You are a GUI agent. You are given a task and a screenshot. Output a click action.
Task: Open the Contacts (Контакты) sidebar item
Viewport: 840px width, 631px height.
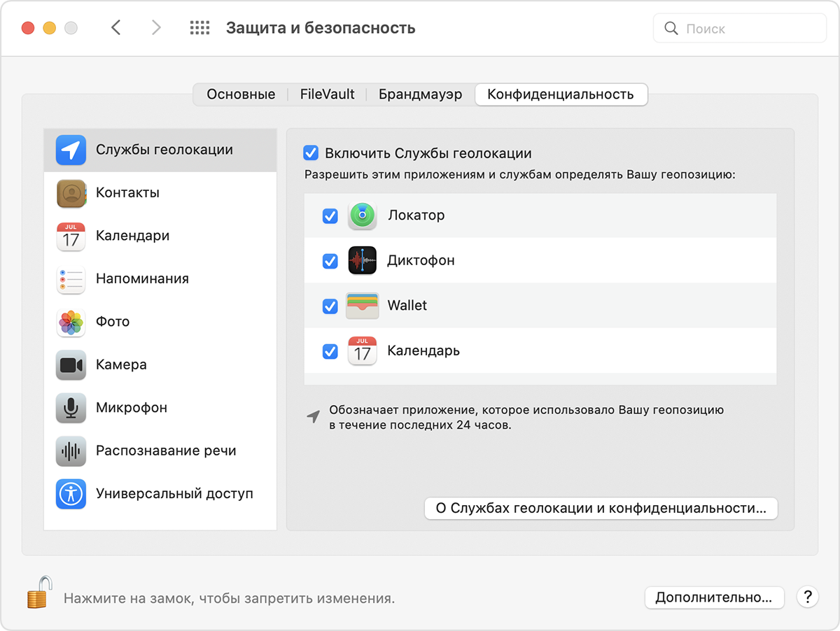click(x=71, y=193)
